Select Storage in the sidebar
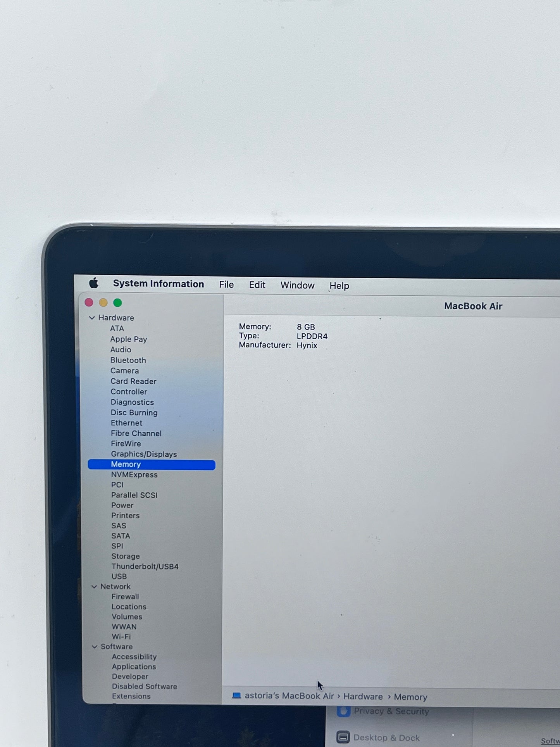 126,556
